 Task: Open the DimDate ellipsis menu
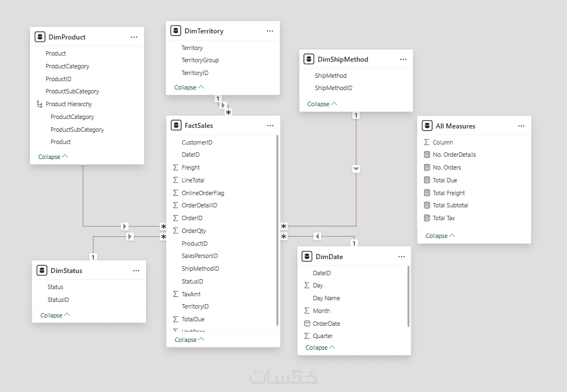click(x=401, y=257)
